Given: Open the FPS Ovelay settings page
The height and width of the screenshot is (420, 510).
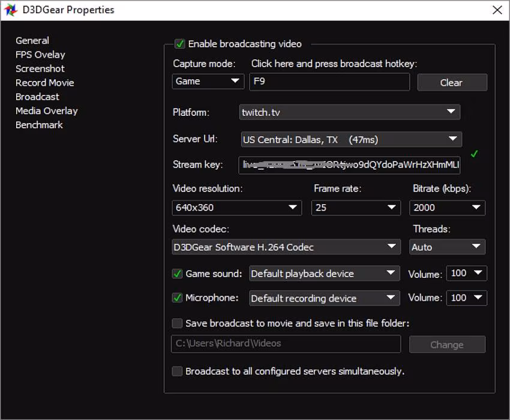Looking at the screenshot, I should 40,55.
